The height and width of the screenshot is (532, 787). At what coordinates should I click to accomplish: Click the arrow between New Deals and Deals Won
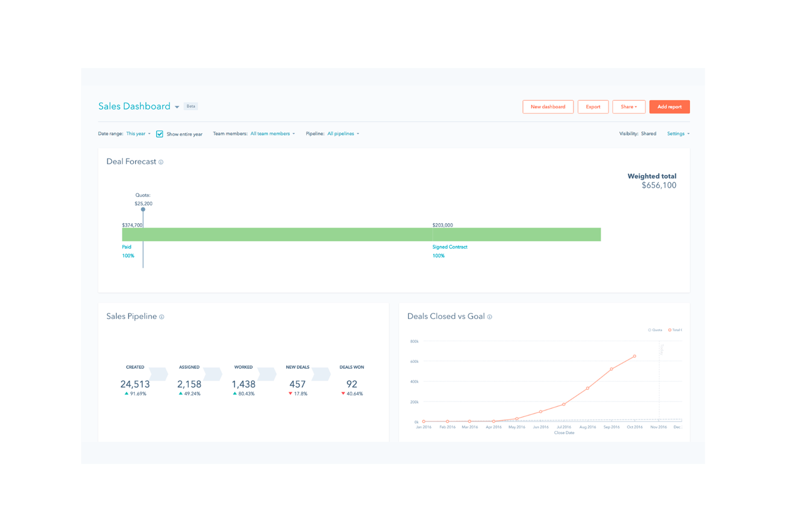[321, 374]
